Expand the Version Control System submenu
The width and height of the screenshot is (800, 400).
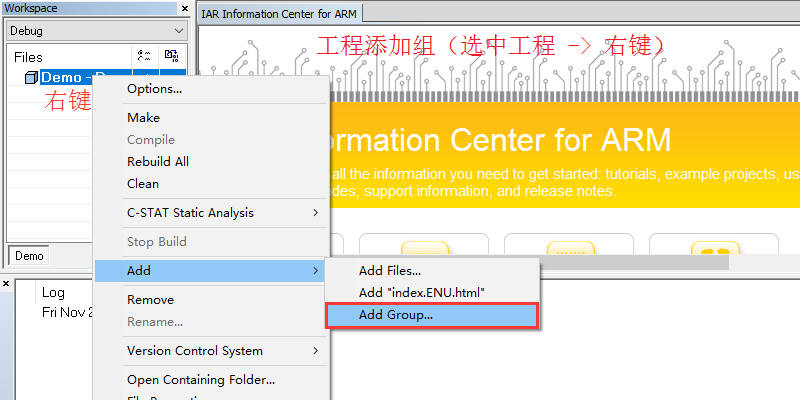pos(316,350)
